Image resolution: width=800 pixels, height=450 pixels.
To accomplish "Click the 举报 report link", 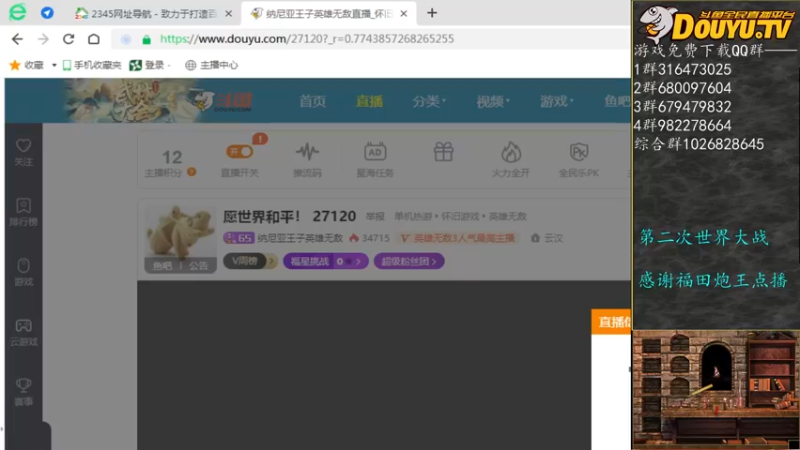I will click(375, 217).
